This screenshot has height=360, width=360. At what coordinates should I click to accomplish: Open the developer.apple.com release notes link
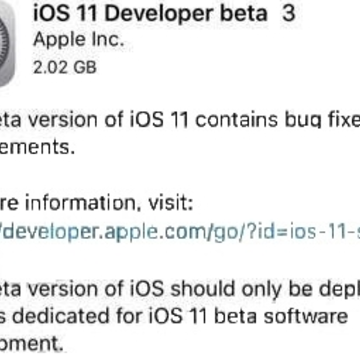coord(180,233)
